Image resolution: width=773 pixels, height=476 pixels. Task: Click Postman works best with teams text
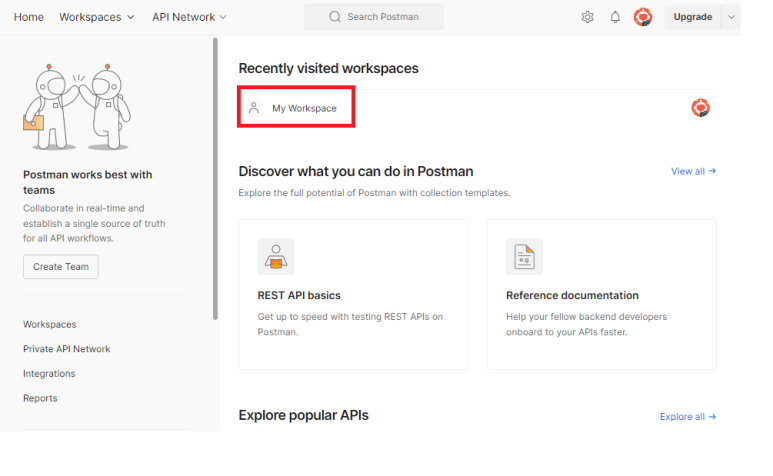click(88, 182)
